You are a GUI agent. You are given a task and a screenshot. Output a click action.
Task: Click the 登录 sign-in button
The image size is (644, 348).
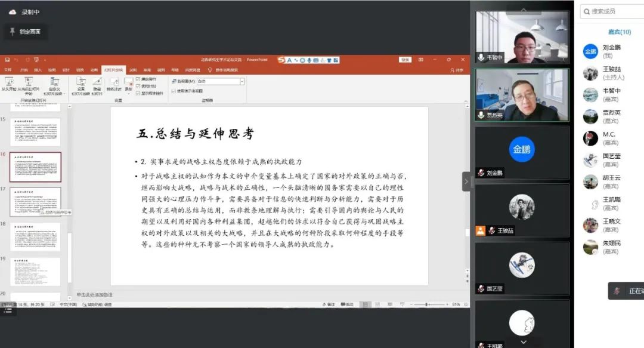405,60
